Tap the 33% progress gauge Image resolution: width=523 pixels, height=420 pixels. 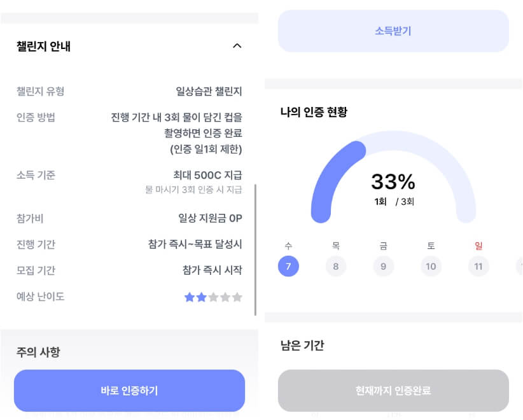[393, 183]
